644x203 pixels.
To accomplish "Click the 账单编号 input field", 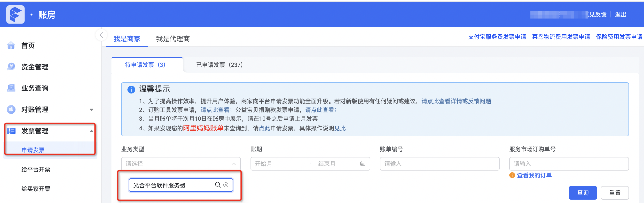I will (x=440, y=164).
